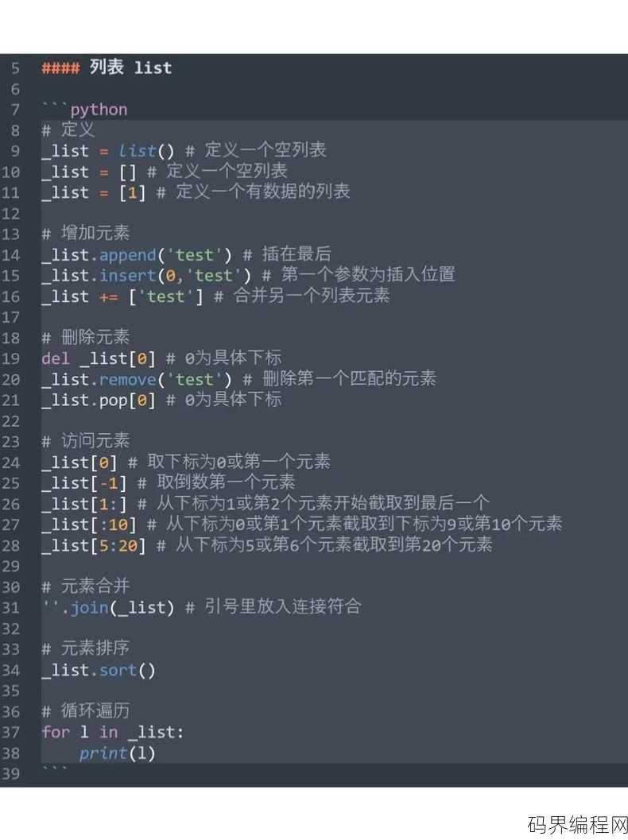Click the ```python fence line
The image size is (628, 840).
click(85, 110)
